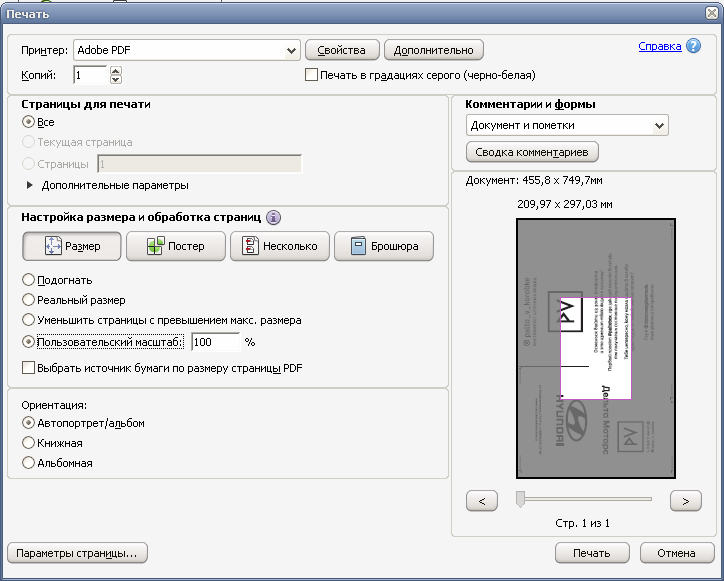
Task: Select the Size (Размер) mode button
Action: 72,246
